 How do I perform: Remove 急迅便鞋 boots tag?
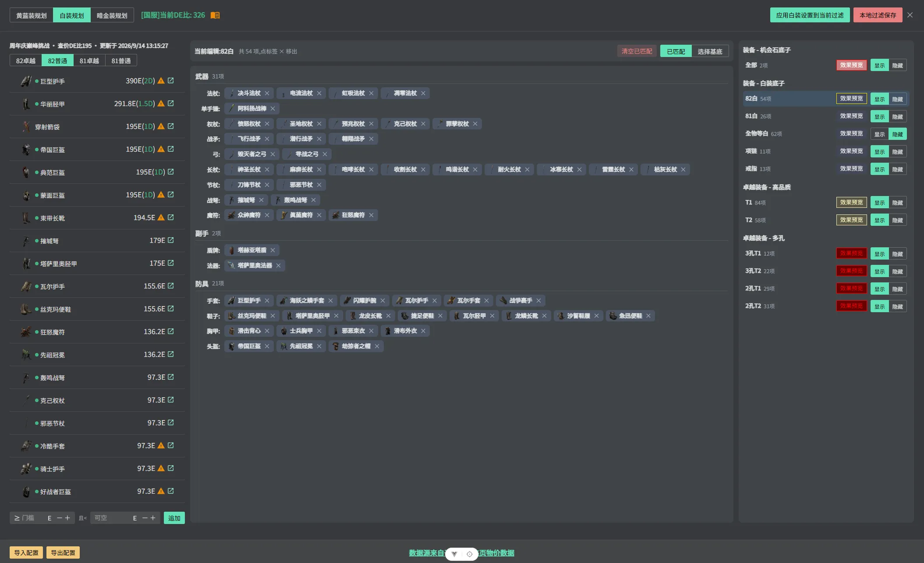tap(648, 316)
